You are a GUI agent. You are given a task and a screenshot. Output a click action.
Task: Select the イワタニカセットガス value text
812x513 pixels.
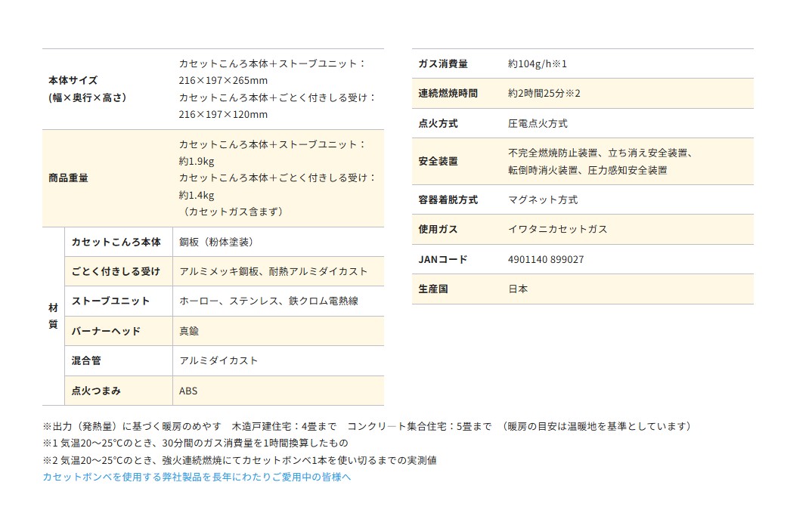pos(558,229)
